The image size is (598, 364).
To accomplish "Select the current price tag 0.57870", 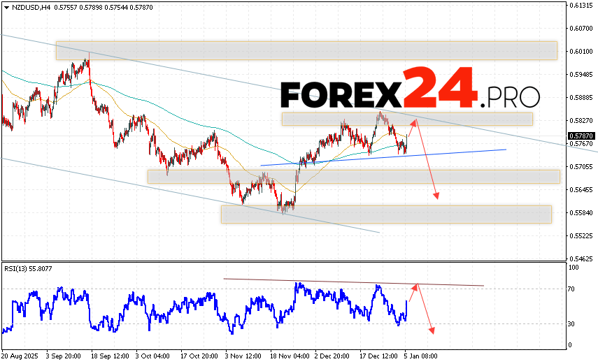I will click(581, 136).
